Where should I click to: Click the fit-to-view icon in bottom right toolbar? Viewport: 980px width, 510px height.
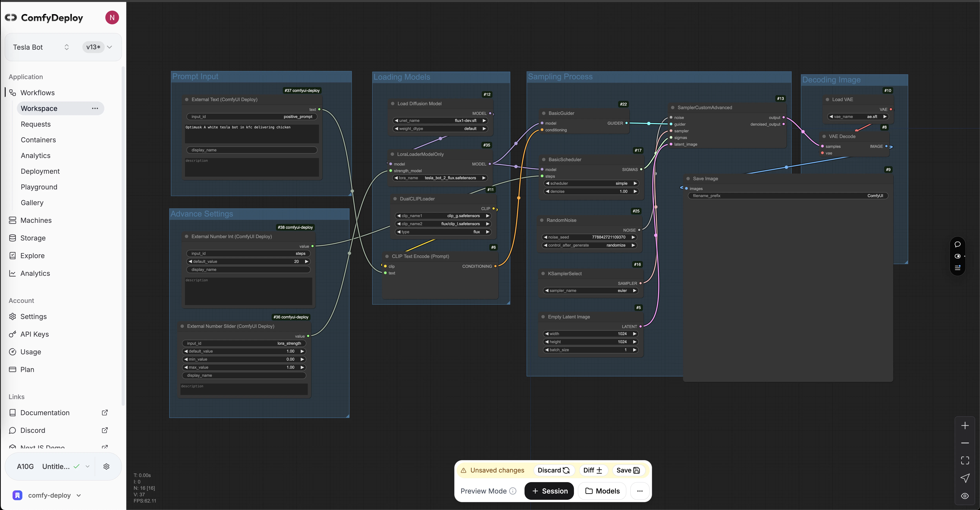[965, 460]
